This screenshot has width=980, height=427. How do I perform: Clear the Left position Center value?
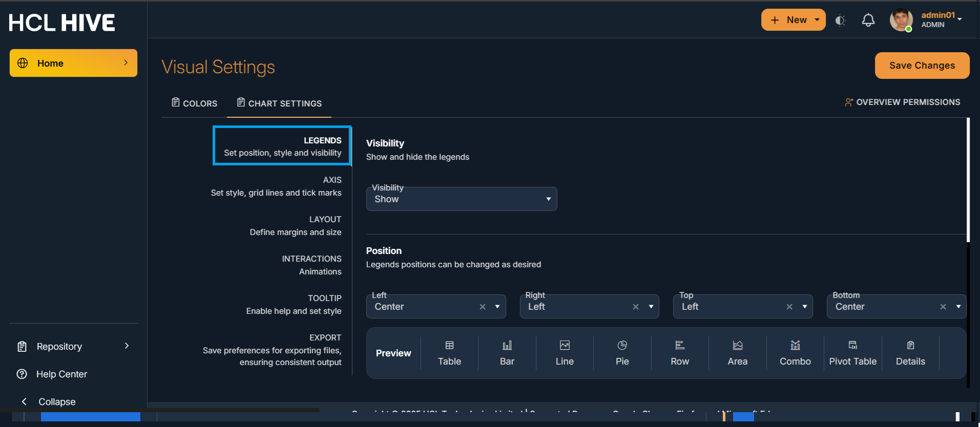pyautogui.click(x=483, y=307)
